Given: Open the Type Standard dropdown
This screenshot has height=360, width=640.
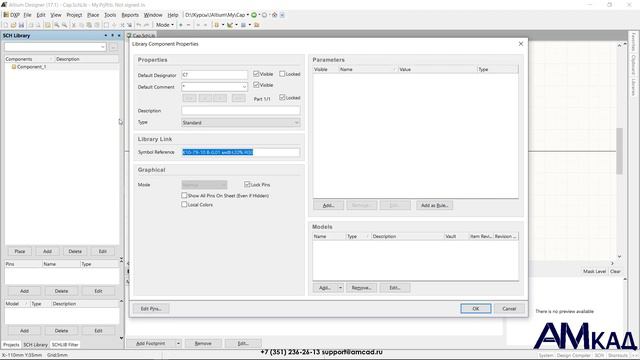Looking at the screenshot, I should point(296,122).
